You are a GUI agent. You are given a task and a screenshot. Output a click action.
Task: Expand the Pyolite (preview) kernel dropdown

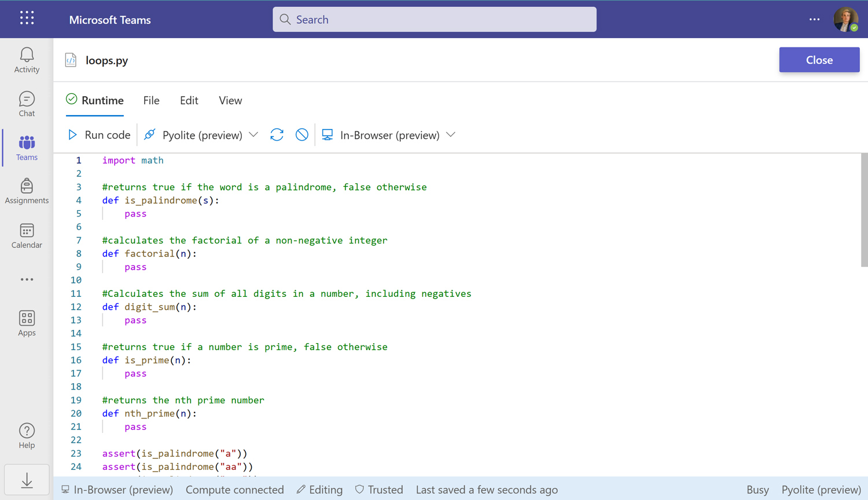pyautogui.click(x=253, y=135)
